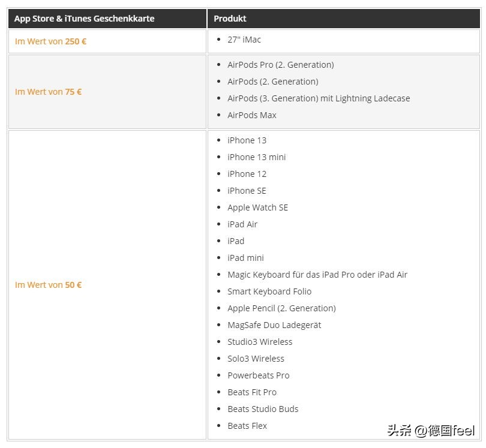The image size is (486, 448).
Task: Click 'MagSafe Duo Ladegerät' entry
Action: (x=274, y=325)
